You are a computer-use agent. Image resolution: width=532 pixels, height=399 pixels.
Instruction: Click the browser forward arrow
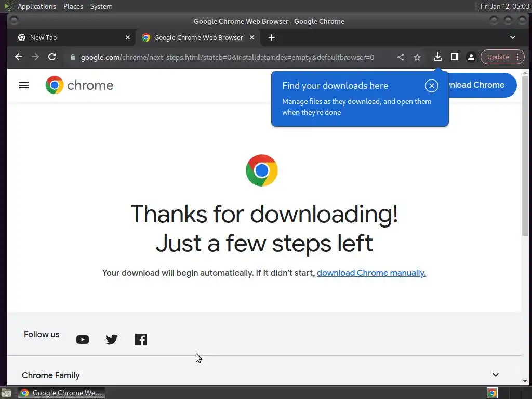click(35, 57)
